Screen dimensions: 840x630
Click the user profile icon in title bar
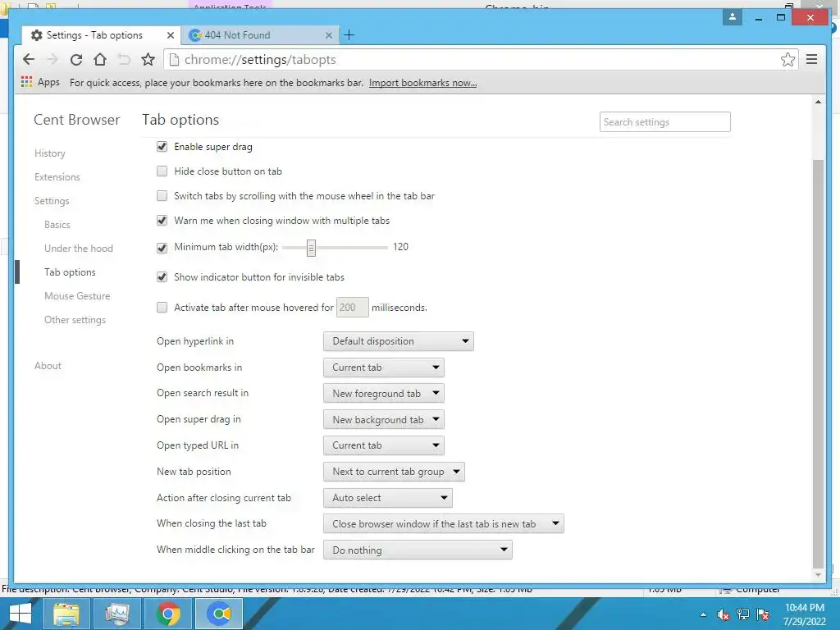pyautogui.click(x=733, y=17)
